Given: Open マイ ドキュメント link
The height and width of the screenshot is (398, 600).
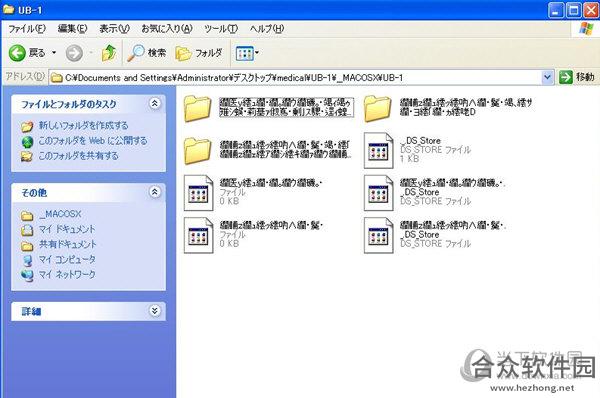Looking at the screenshot, I should 67,229.
